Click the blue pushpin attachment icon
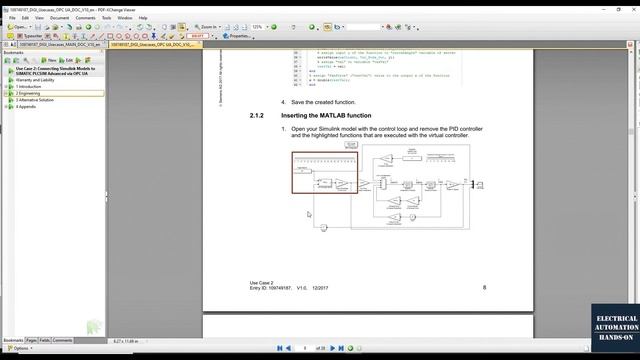Image resolution: width=640 pixels, height=360 pixels. pyautogui.click(x=154, y=36)
